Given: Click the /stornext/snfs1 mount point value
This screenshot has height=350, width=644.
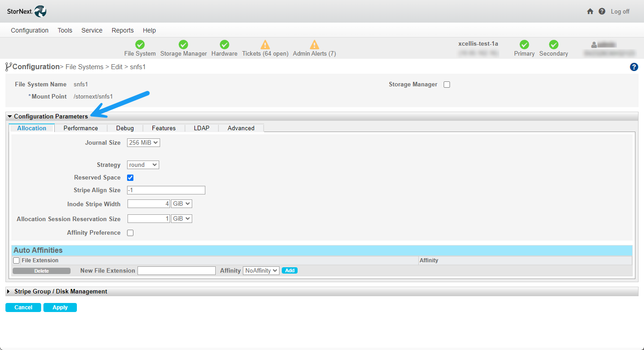Looking at the screenshot, I should 93,96.
